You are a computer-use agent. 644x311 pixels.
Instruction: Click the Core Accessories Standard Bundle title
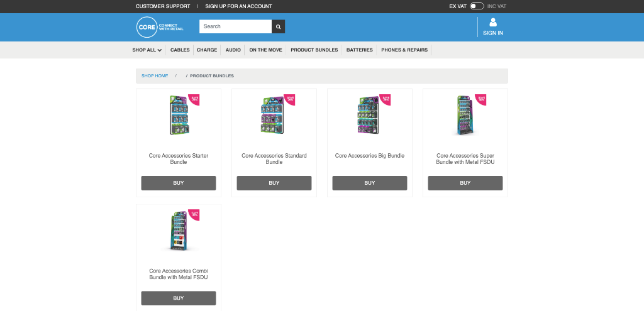[274, 159]
